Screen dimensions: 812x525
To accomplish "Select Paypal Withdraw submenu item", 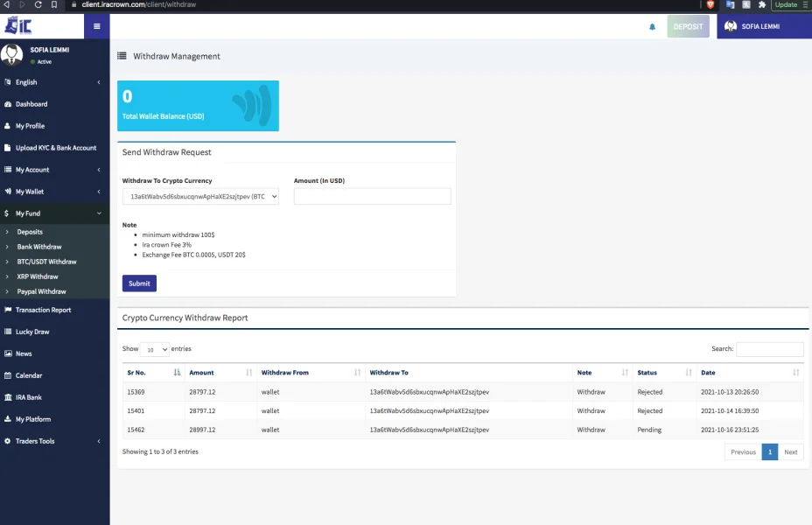I will 41,291.
